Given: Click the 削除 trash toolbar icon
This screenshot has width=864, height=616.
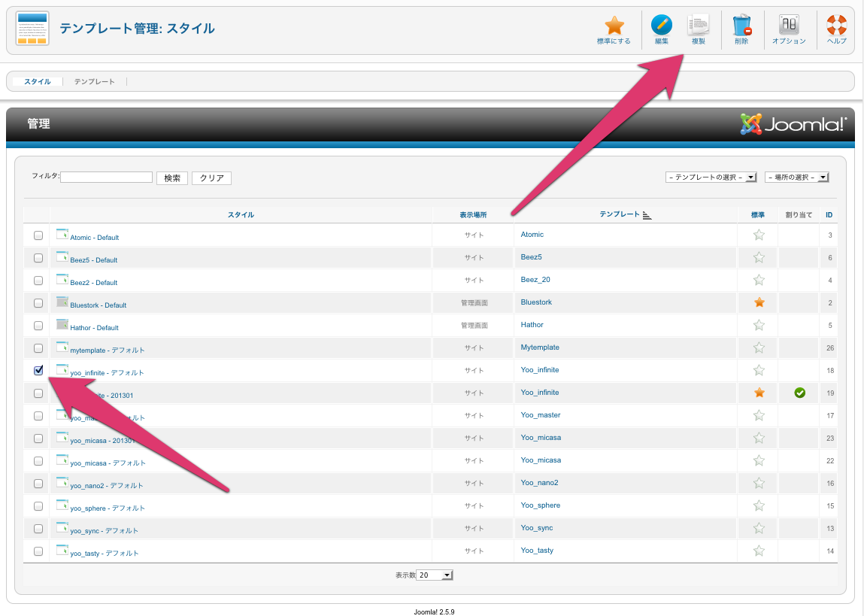Looking at the screenshot, I should click(x=741, y=27).
